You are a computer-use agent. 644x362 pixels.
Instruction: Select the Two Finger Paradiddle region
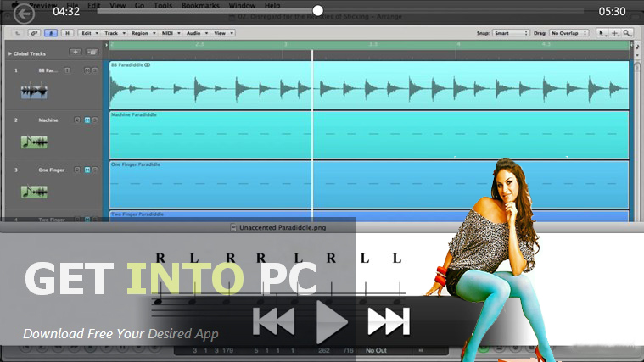(x=369, y=216)
